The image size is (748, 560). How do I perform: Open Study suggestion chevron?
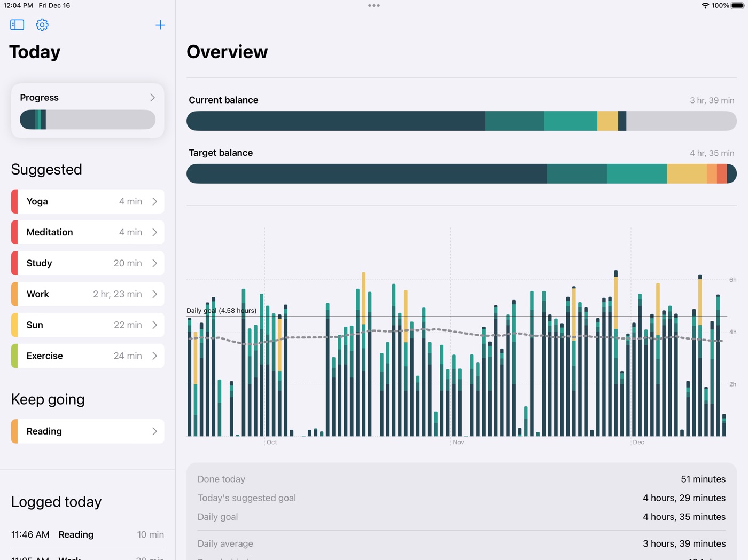[154, 263]
